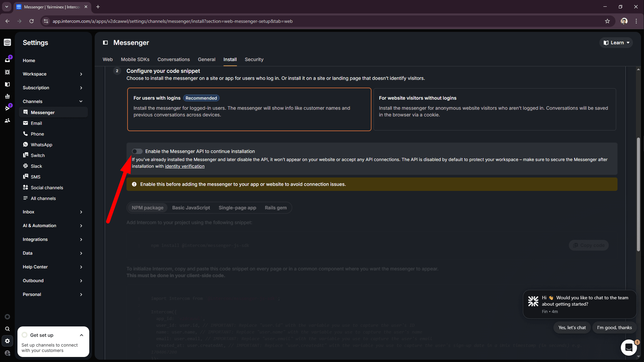The image size is (644, 362).
Task: Select SMS channel in sidebar
Action: point(53,177)
